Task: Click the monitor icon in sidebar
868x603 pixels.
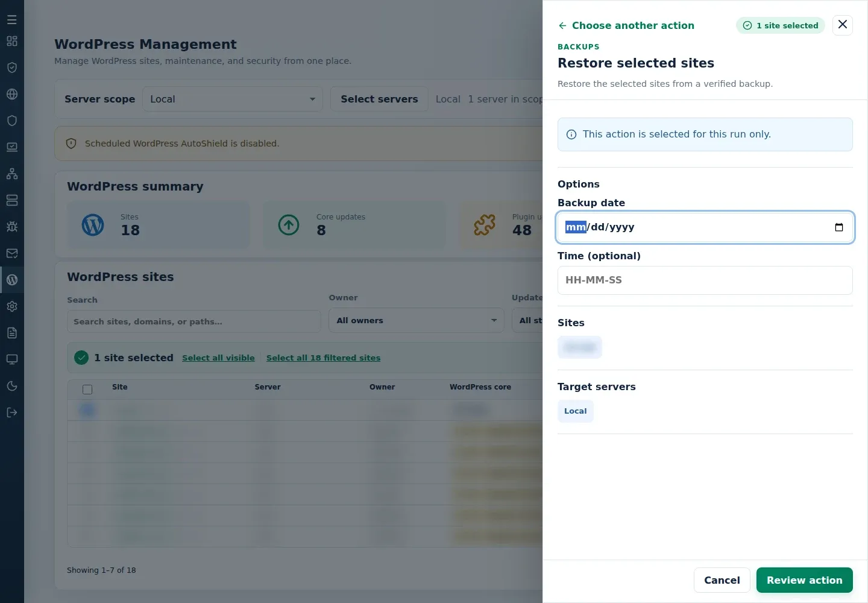Action: [x=12, y=359]
